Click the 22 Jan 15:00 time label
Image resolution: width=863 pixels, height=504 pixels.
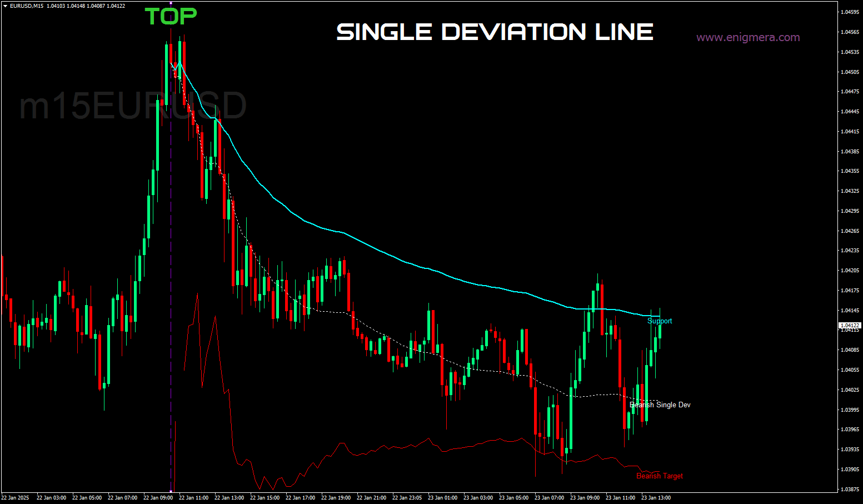[265, 498]
